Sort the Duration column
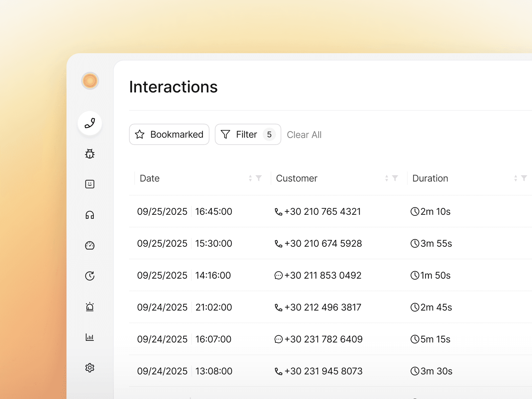This screenshot has width=532, height=399. 516,178
